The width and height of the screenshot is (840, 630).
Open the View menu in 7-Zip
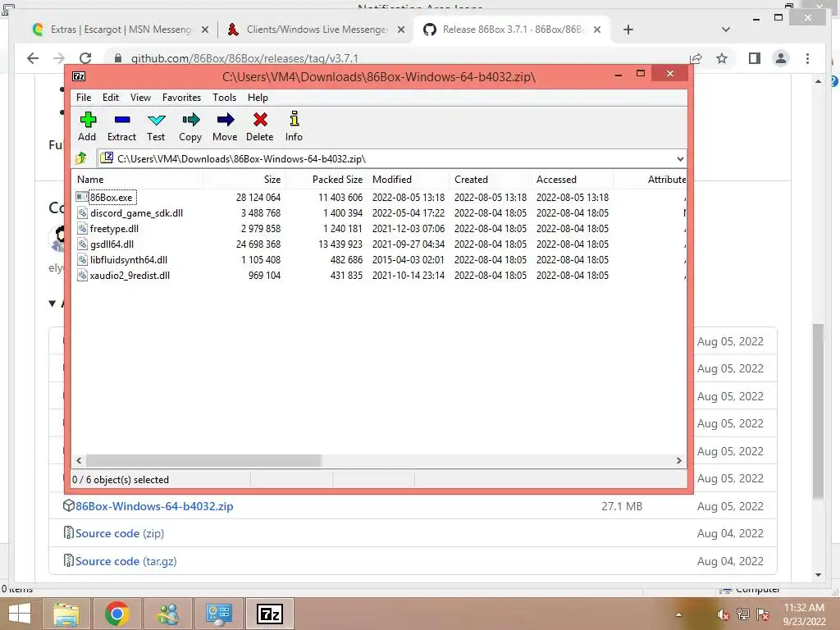(140, 98)
